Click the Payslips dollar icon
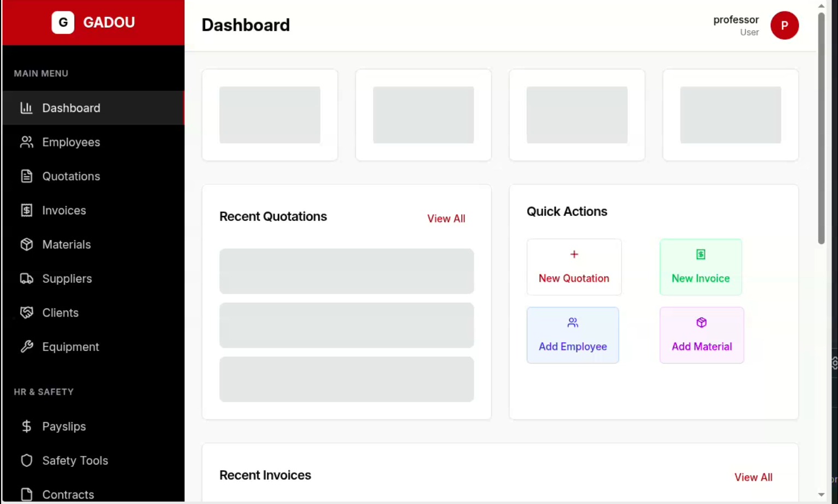Screen dimensions: 838x504 [x=27, y=426]
